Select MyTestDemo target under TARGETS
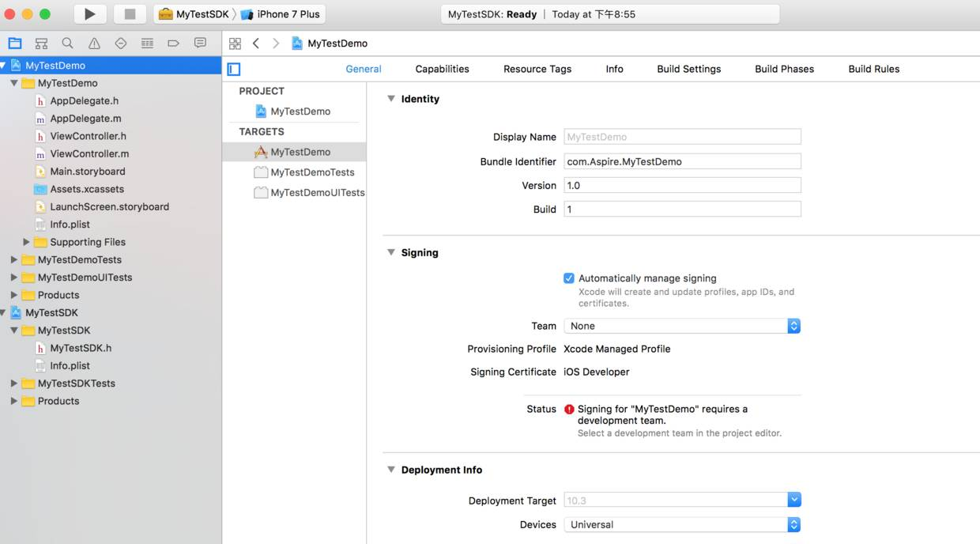Screen dimensions: 980x544 294,152
